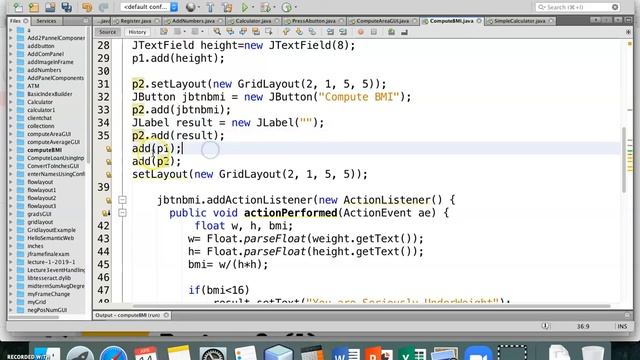Click the Toggle Bookmark icon
The width and height of the screenshot is (640, 360).
312,32
